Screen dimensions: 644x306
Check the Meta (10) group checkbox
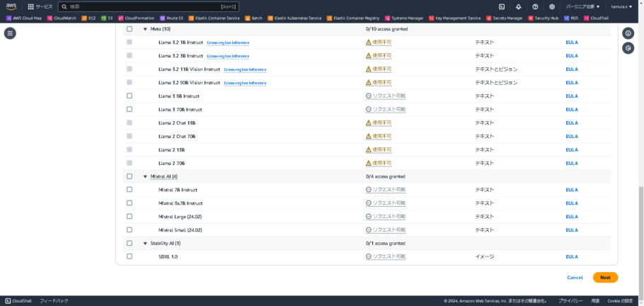pyautogui.click(x=130, y=29)
